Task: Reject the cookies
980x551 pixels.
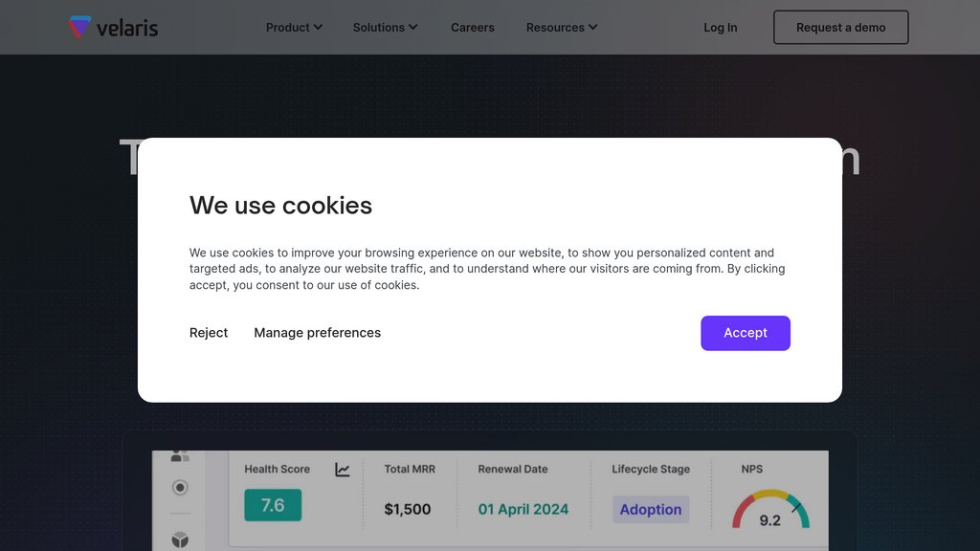Action: [x=209, y=333]
